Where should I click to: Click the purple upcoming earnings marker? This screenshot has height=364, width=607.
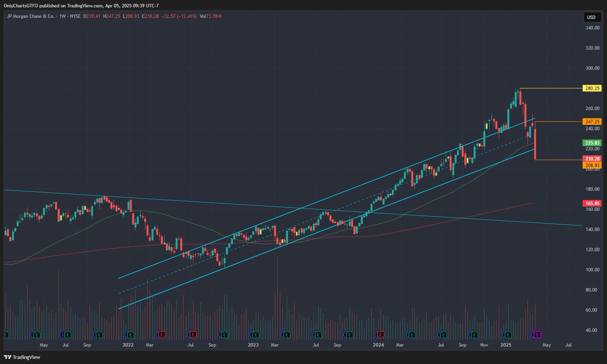(537, 334)
